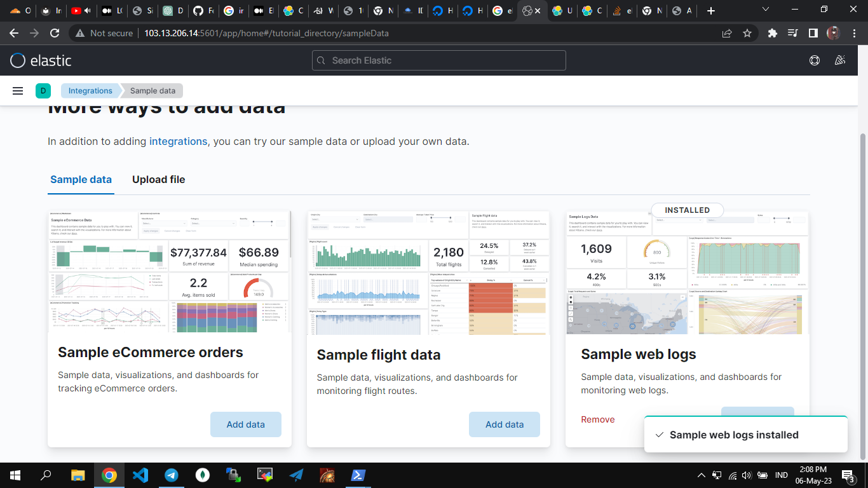Viewport: 868px width, 488px height.
Task: Reload the page with browser refresh icon
Action: tap(55, 33)
